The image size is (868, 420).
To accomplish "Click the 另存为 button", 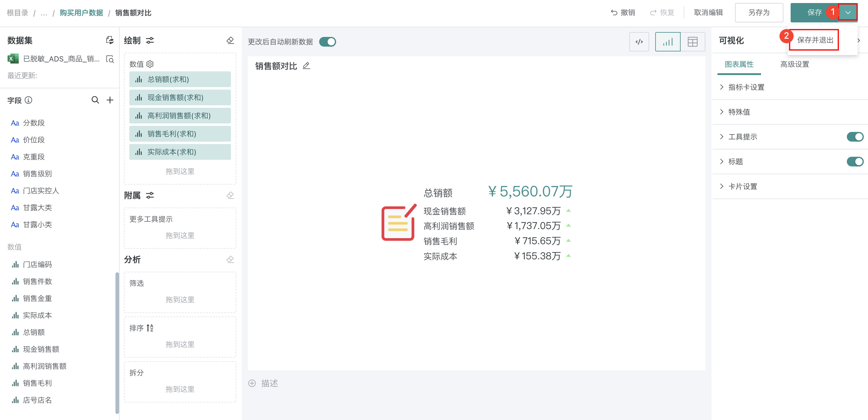I will tap(759, 12).
